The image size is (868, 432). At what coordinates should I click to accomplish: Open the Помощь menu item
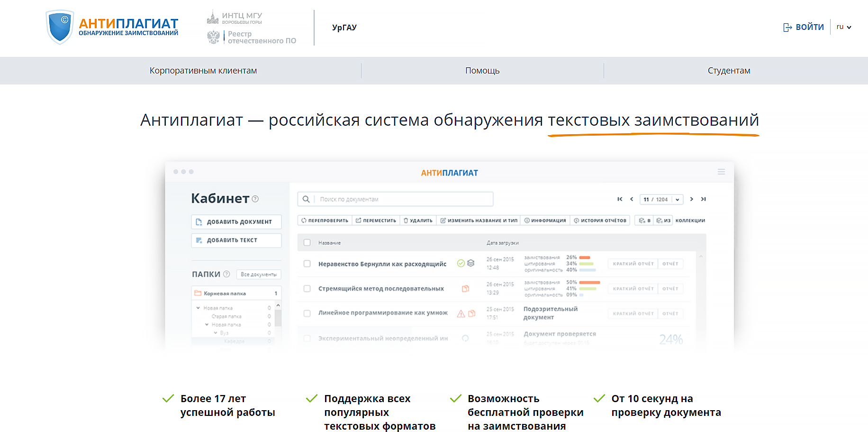point(482,71)
